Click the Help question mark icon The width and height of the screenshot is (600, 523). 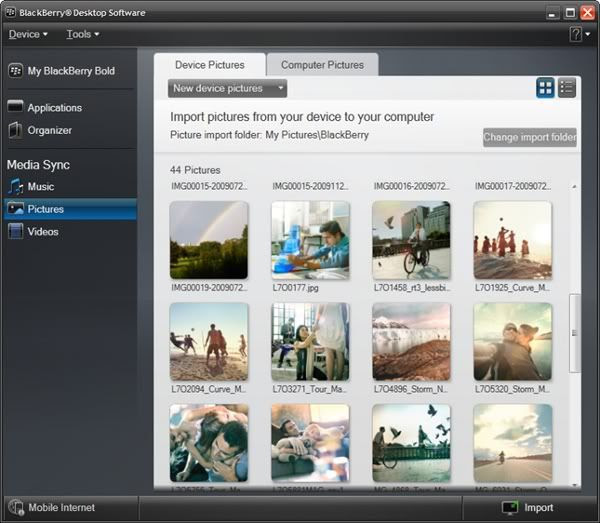576,34
